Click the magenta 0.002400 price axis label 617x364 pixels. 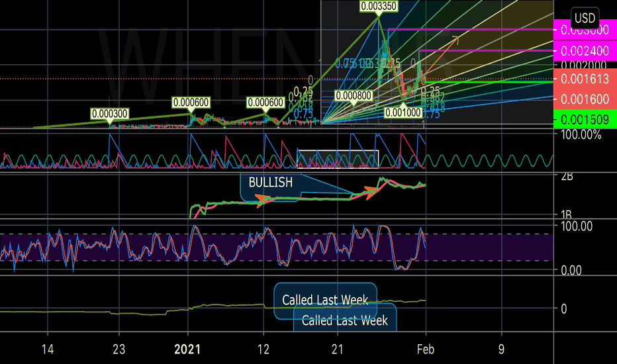coord(585,51)
